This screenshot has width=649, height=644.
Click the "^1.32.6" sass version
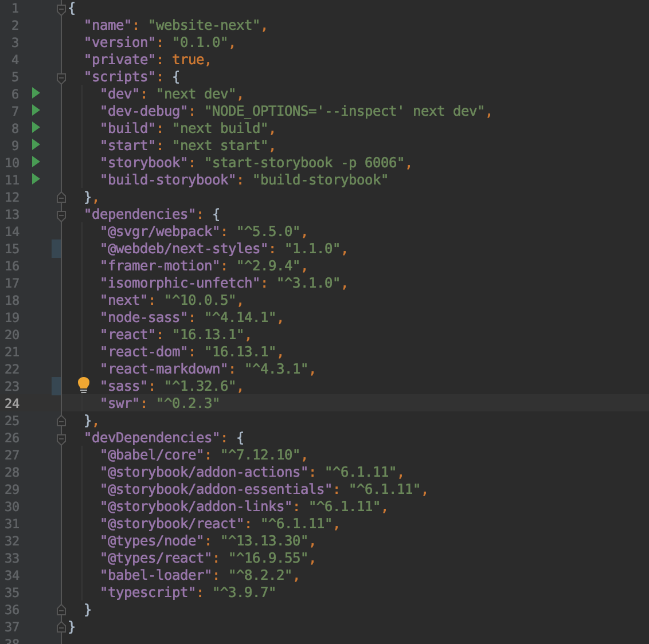200,386
